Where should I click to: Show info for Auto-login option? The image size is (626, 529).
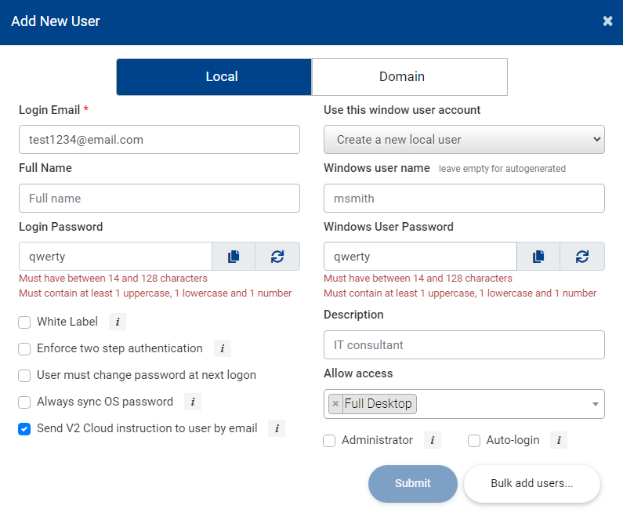click(558, 440)
